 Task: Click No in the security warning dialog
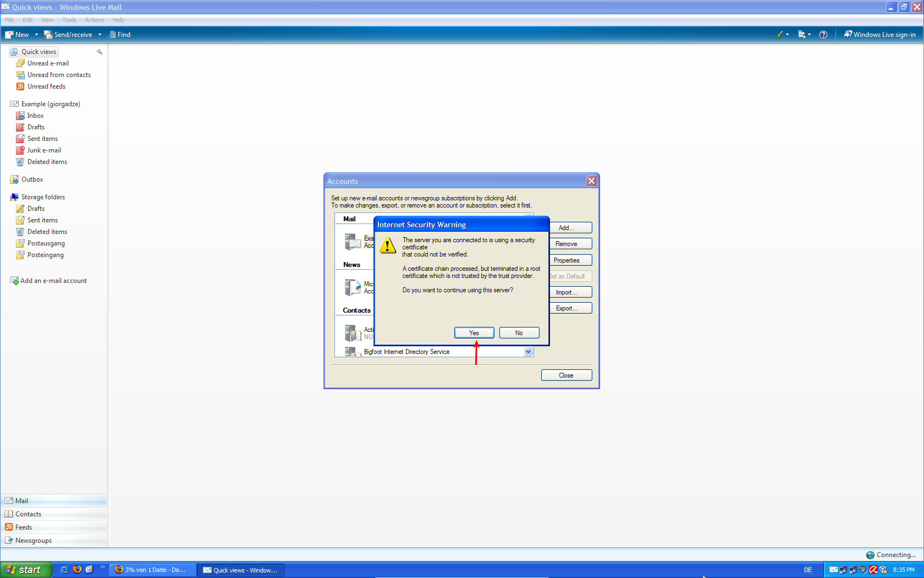click(x=519, y=333)
